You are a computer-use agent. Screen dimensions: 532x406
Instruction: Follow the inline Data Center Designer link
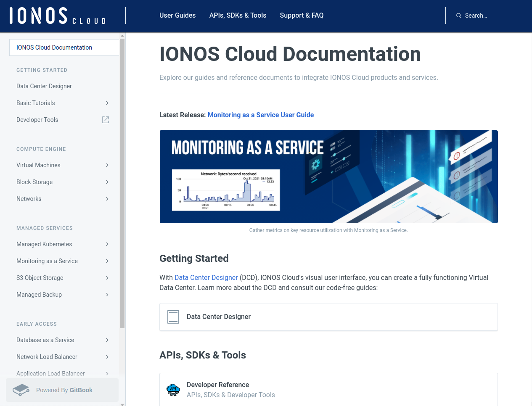[x=206, y=277]
